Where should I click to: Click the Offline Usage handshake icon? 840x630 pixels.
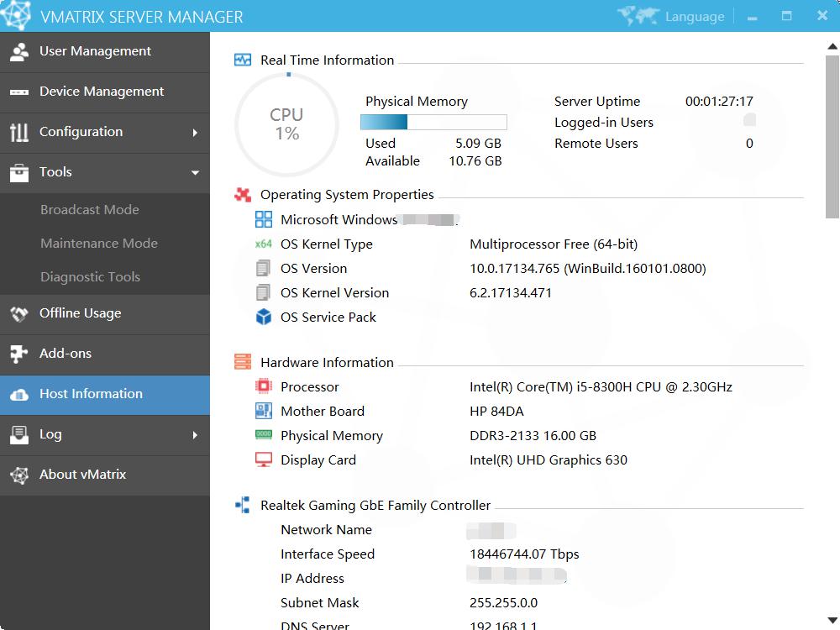(19, 314)
